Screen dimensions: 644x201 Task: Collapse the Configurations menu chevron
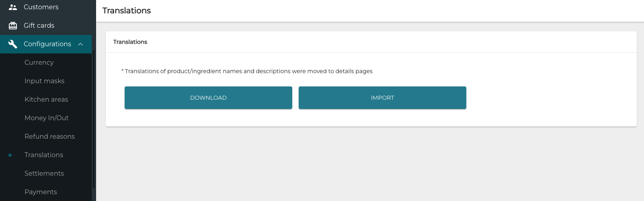(80, 44)
